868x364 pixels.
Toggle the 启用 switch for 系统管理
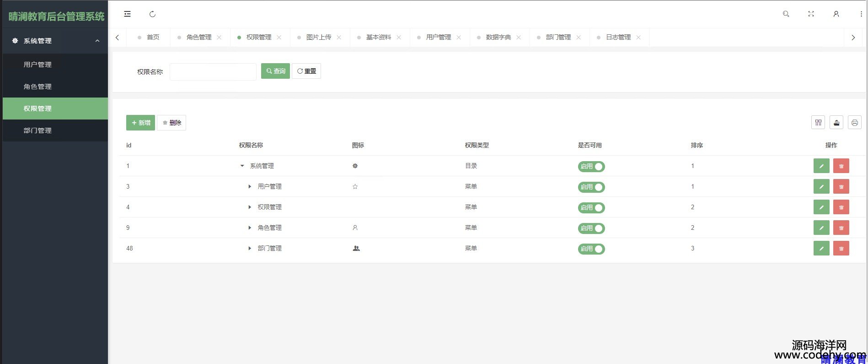591,167
